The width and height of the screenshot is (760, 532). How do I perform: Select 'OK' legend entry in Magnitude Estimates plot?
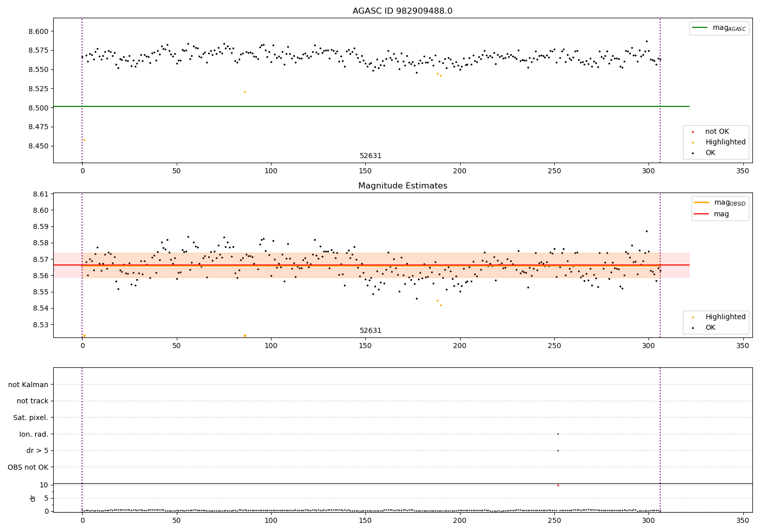pyautogui.click(x=710, y=328)
